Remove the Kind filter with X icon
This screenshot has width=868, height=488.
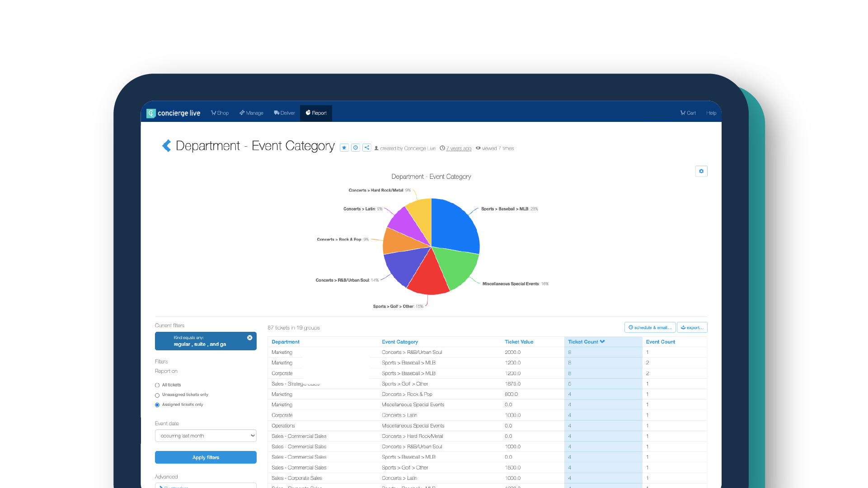click(x=250, y=338)
